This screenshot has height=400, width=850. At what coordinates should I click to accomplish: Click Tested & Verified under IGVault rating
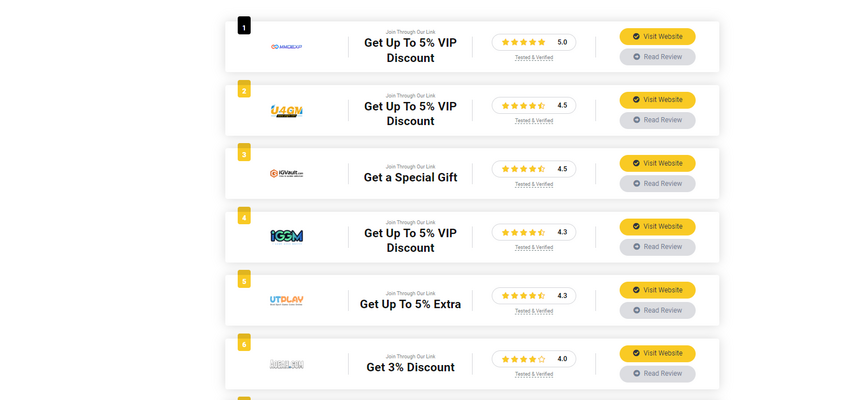tap(533, 184)
